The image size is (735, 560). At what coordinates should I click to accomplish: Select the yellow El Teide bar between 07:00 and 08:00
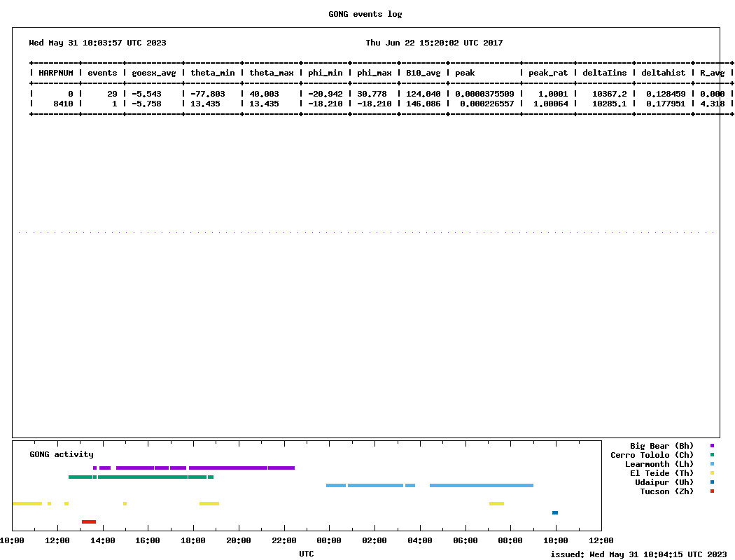click(x=496, y=504)
